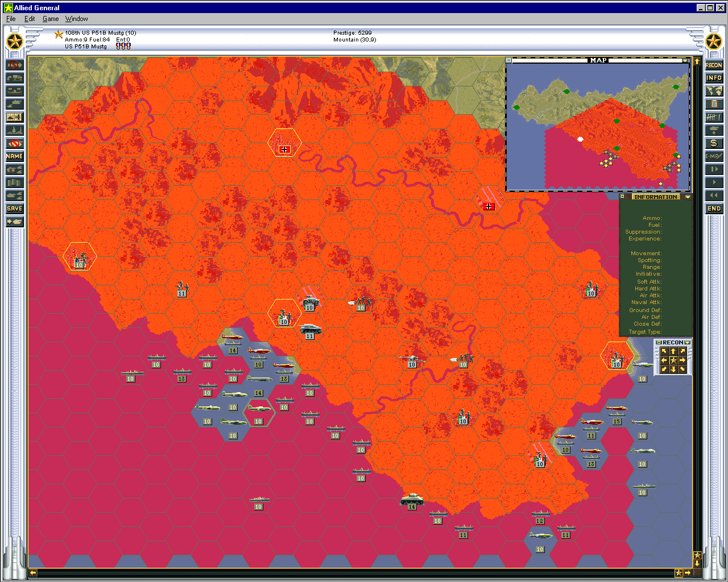The height and width of the screenshot is (582, 728).
Task: Click the supply barrels icon
Action: click(14, 182)
